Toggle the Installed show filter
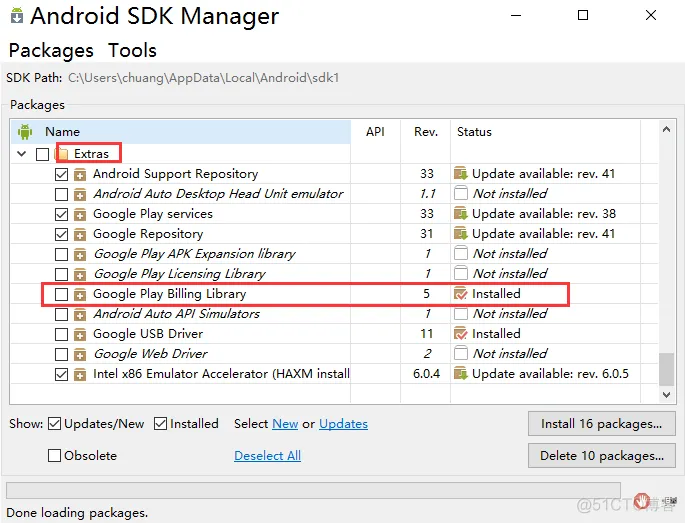The image size is (685, 523). pyautogui.click(x=160, y=423)
